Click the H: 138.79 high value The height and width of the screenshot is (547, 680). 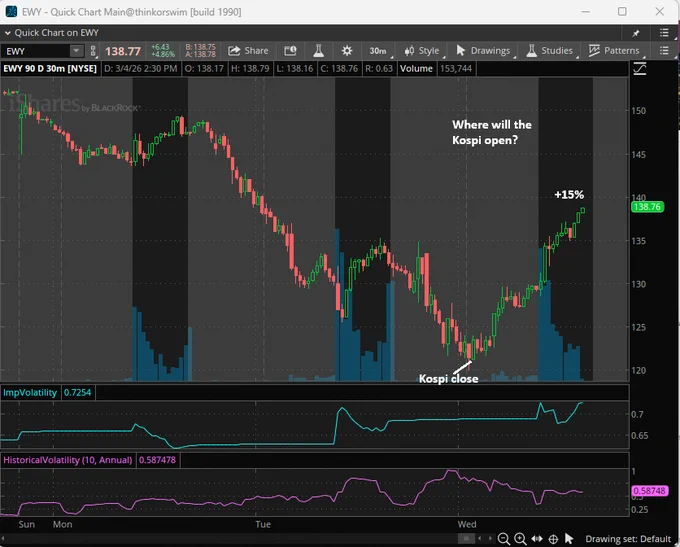click(250, 69)
